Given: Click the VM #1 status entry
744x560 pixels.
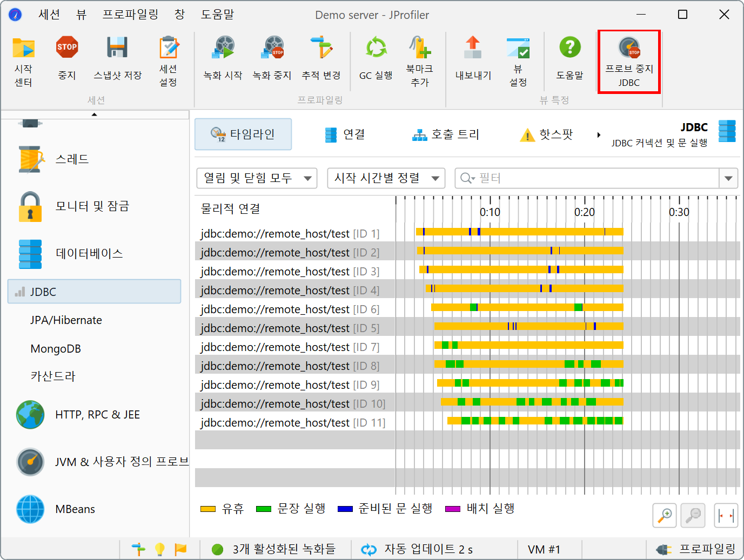Looking at the screenshot, I should pos(544,549).
